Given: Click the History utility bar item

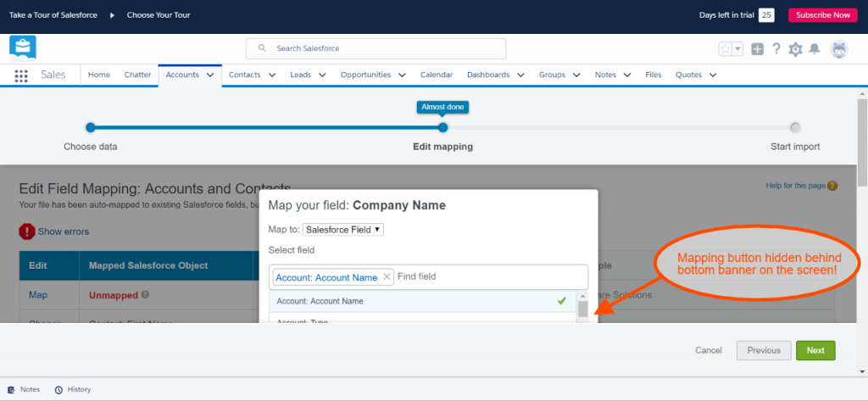Looking at the screenshot, I should [73, 389].
